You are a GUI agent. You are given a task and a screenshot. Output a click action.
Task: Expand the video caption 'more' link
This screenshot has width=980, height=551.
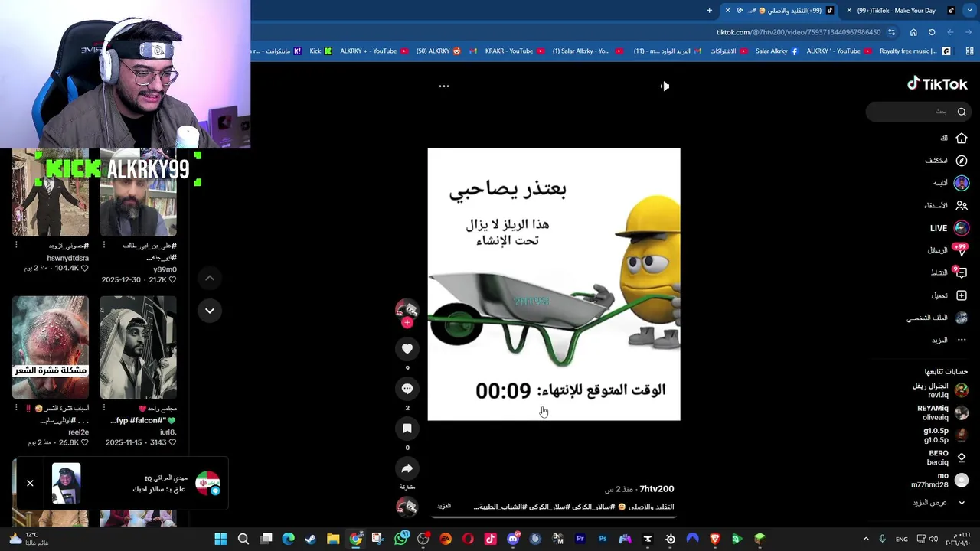(x=443, y=507)
